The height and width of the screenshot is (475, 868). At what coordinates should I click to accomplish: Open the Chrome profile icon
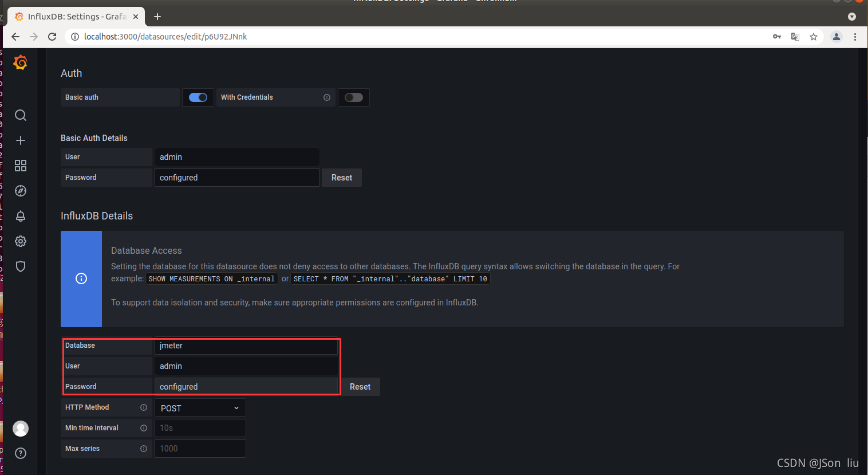(837, 37)
